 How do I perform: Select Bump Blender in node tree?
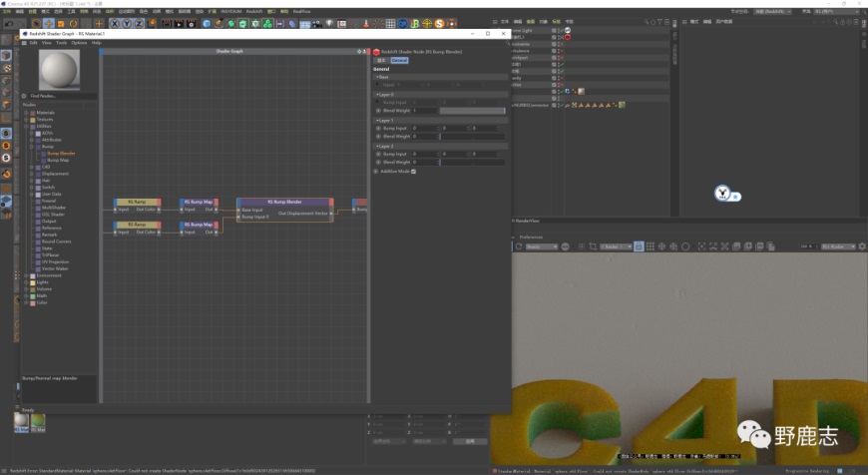[61, 154]
